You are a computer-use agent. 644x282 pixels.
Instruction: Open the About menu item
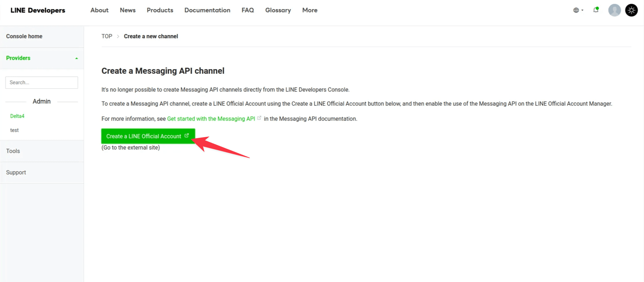[x=99, y=10]
